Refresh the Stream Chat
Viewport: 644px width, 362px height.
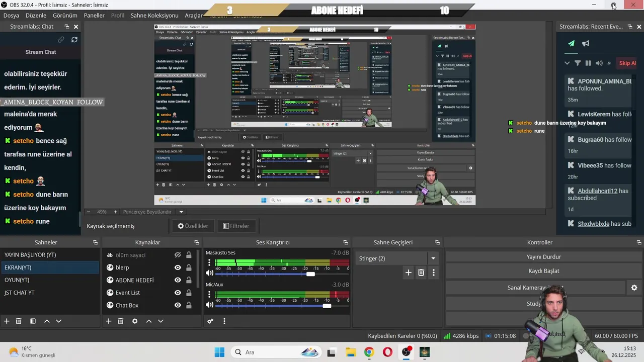pyautogui.click(x=74, y=39)
